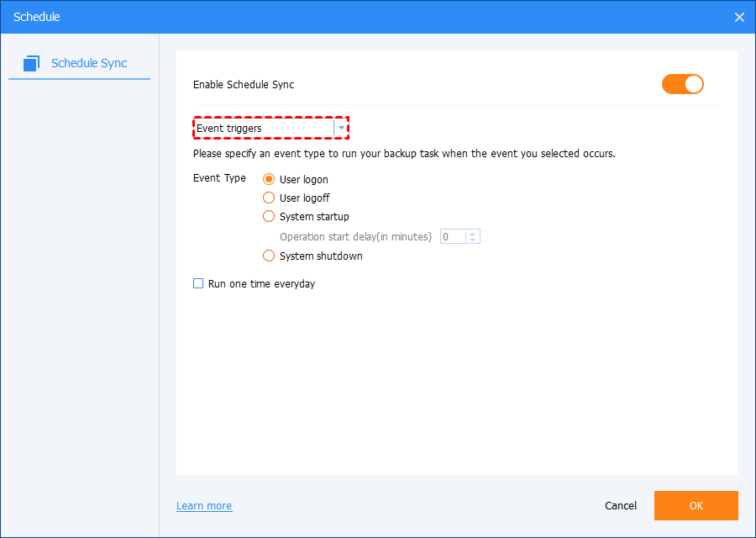Screen dimensions: 756x538
Task: Click the Enable Schedule Sync label text
Action: [244, 84]
